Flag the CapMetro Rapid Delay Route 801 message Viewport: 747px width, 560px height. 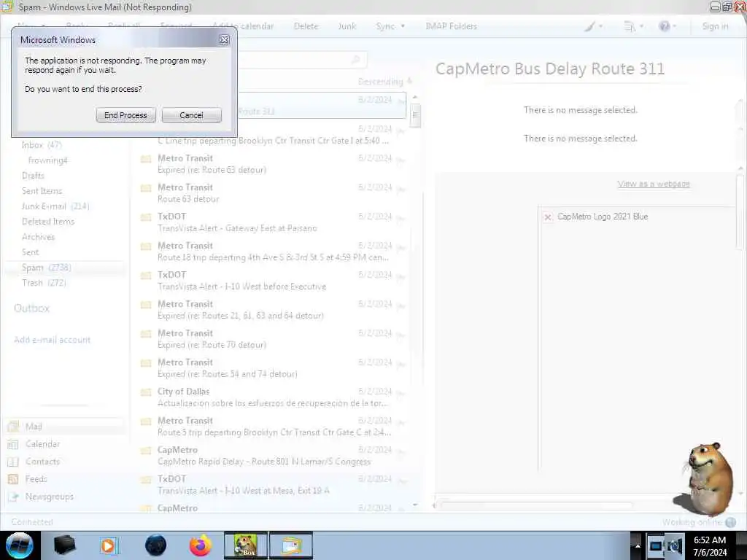pyautogui.click(x=400, y=452)
